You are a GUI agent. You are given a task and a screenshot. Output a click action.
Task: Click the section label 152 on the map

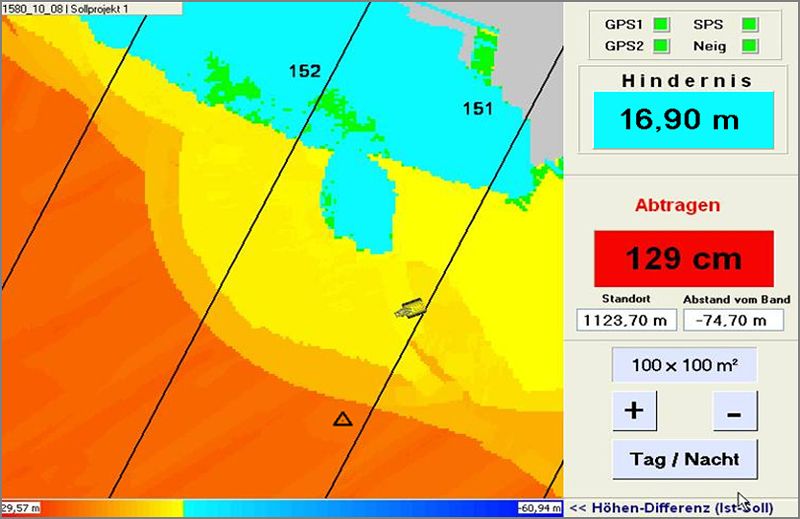point(304,71)
